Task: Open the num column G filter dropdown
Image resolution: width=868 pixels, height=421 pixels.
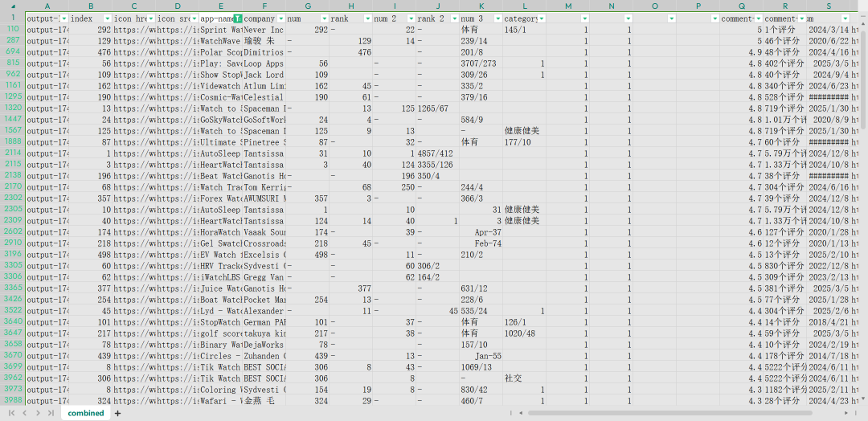Action: 324,18
